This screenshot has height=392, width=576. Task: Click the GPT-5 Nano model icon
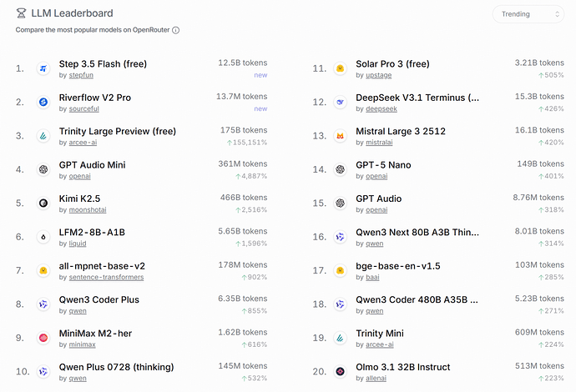340,169
